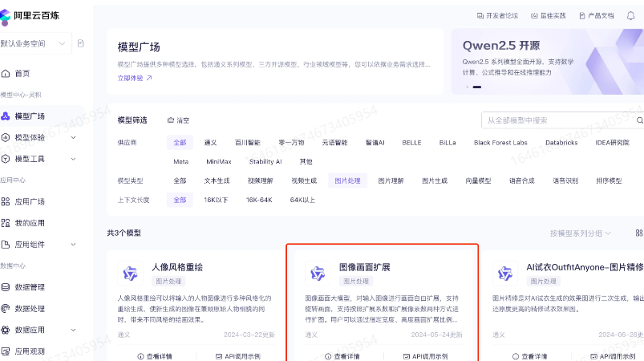Click the AI试衣OutfitAnyone model logo
644x361 pixels.
point(504,273)
